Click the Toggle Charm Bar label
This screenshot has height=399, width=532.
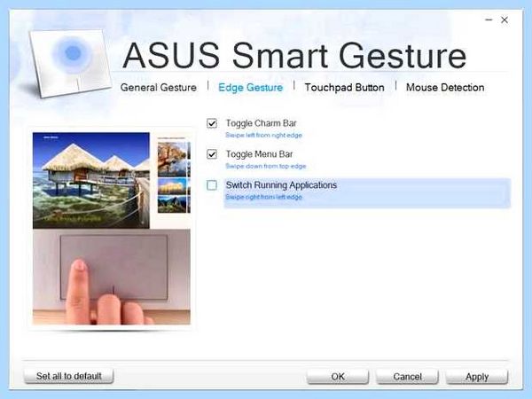point(262,123)
